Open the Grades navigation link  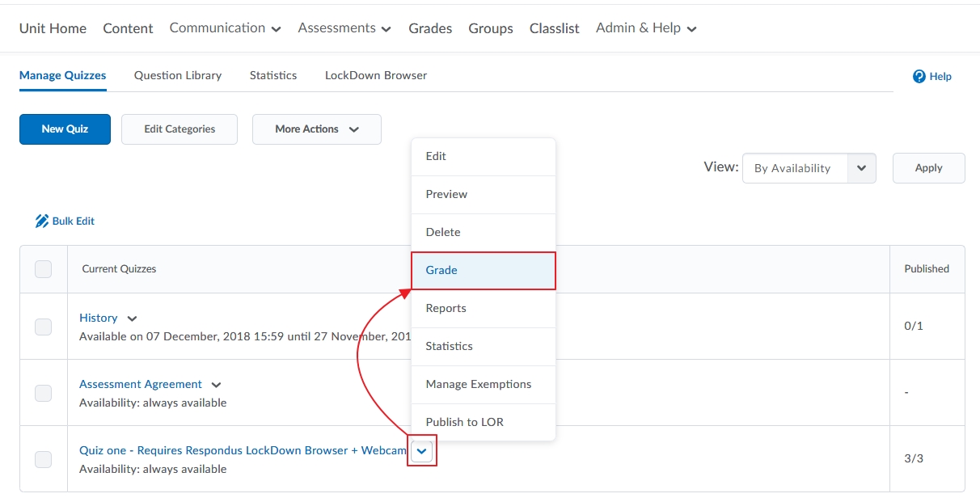tap(430, 28)
